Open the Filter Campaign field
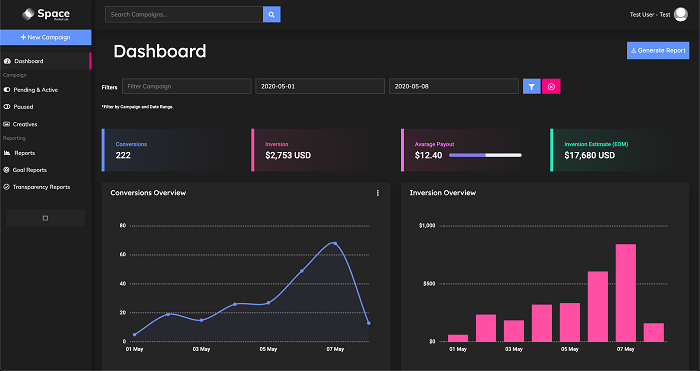This screenshot has height=371, width=700. (187, 86)
